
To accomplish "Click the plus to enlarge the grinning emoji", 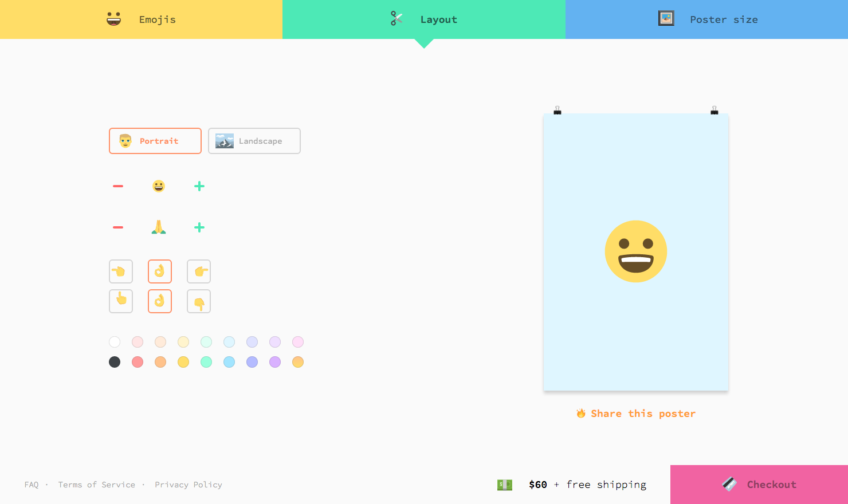I will (199, 186).
